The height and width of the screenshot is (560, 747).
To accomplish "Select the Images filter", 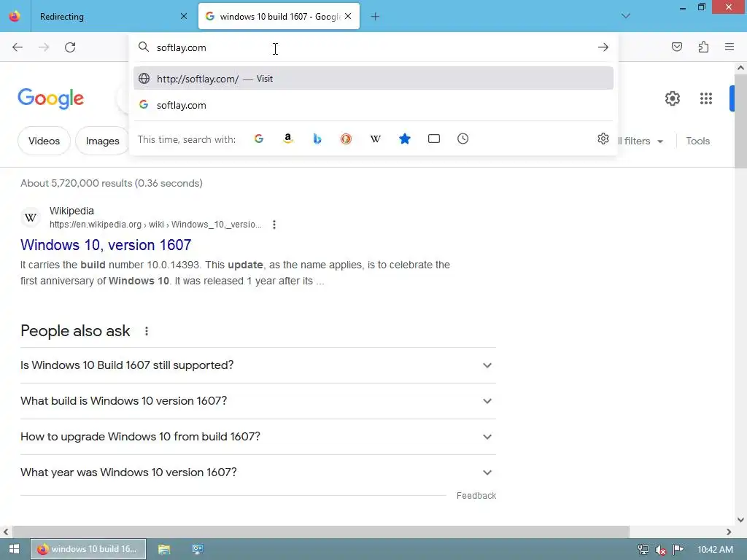I will point(102,141).
